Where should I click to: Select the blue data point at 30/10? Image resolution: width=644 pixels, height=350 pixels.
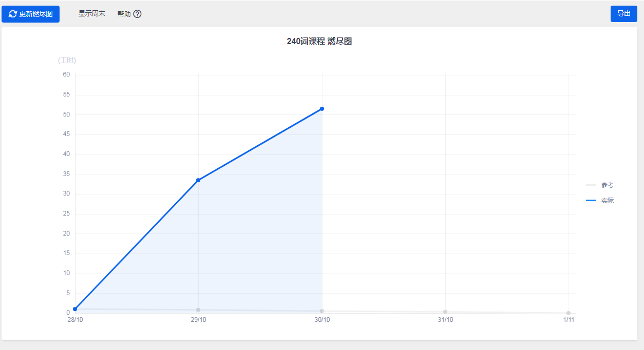tap(322, 109)
